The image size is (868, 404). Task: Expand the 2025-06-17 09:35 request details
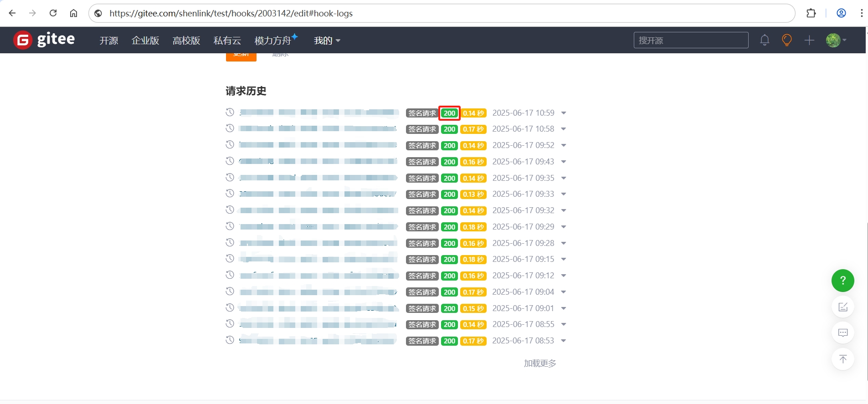[564, 179]
